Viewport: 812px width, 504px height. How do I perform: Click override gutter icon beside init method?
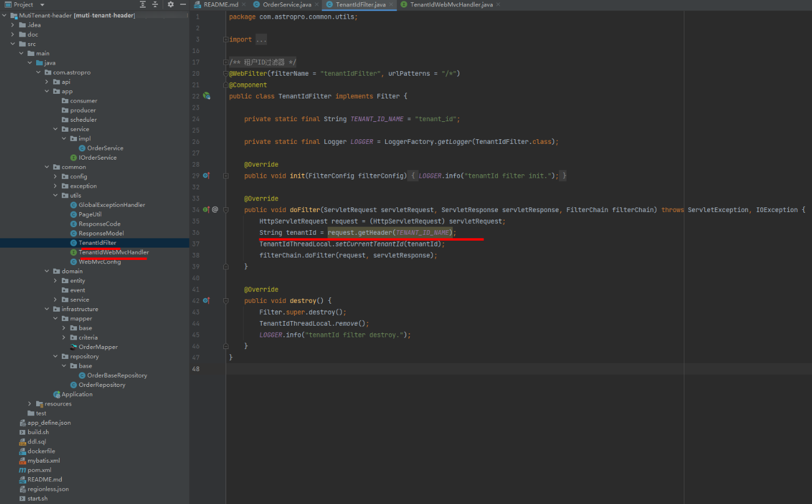(x=206, y=175)
